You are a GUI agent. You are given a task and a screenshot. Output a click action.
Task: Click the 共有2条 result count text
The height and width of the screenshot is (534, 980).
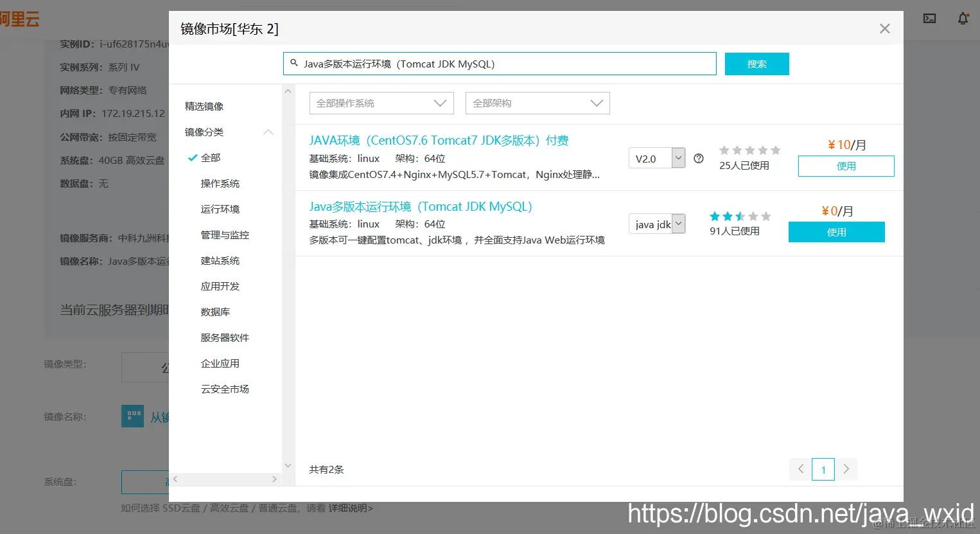[326, 469]
